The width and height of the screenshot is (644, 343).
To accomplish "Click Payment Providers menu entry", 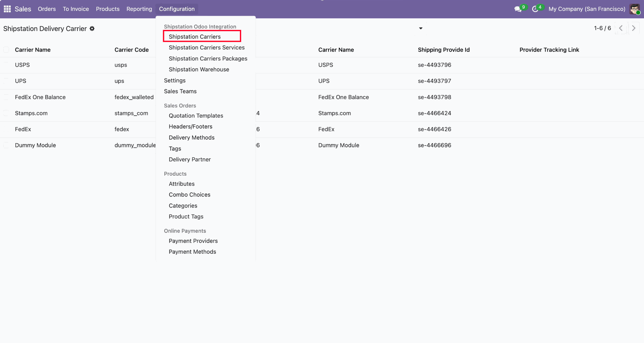I will [x=193, y=241].
